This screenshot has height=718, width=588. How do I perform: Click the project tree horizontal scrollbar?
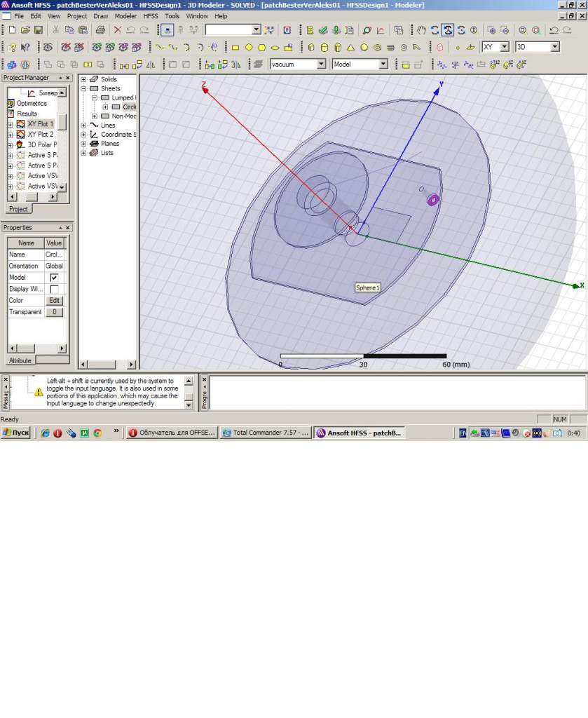point(32,197)
